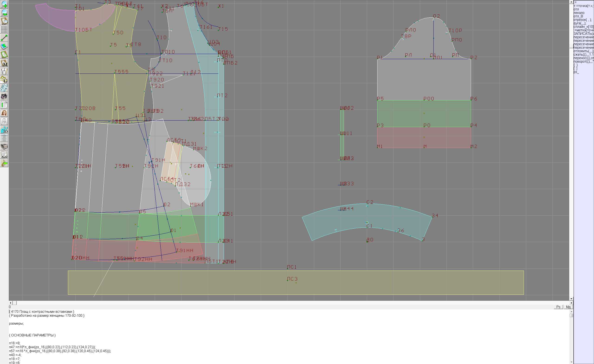
Task: Open the ALG algorithm icon
Action: pos(4,155)
